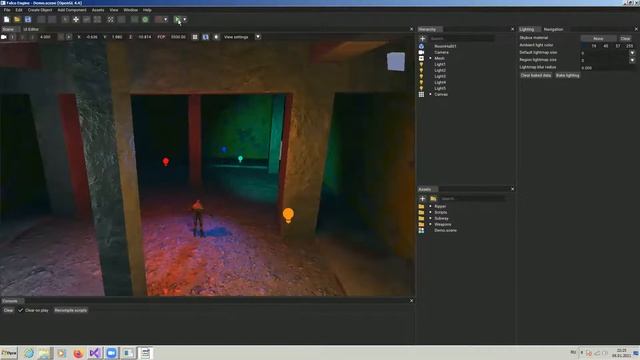Screen dimensions: 640x360
Task: Select the Camera object in Hierarchy
Action: point(441,52)
